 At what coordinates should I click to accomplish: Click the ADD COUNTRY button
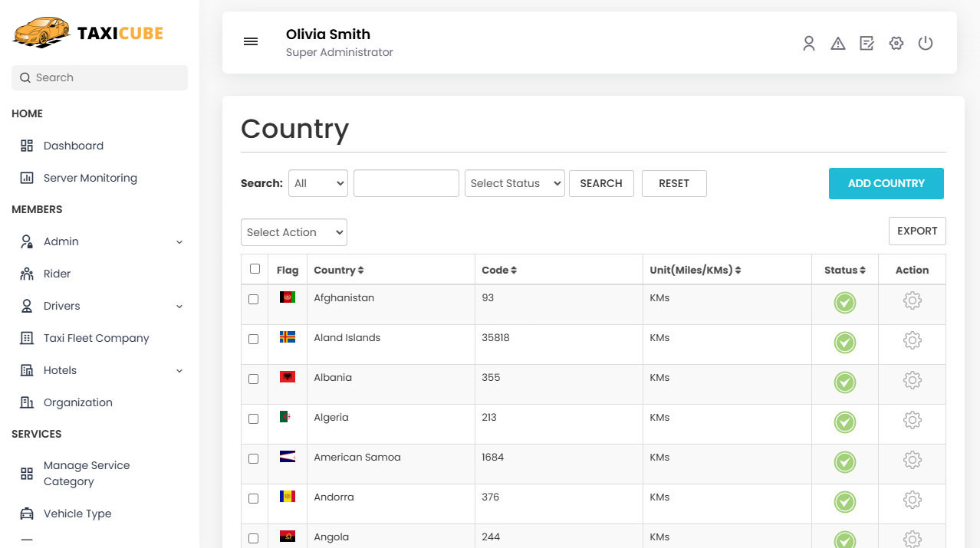886,184
